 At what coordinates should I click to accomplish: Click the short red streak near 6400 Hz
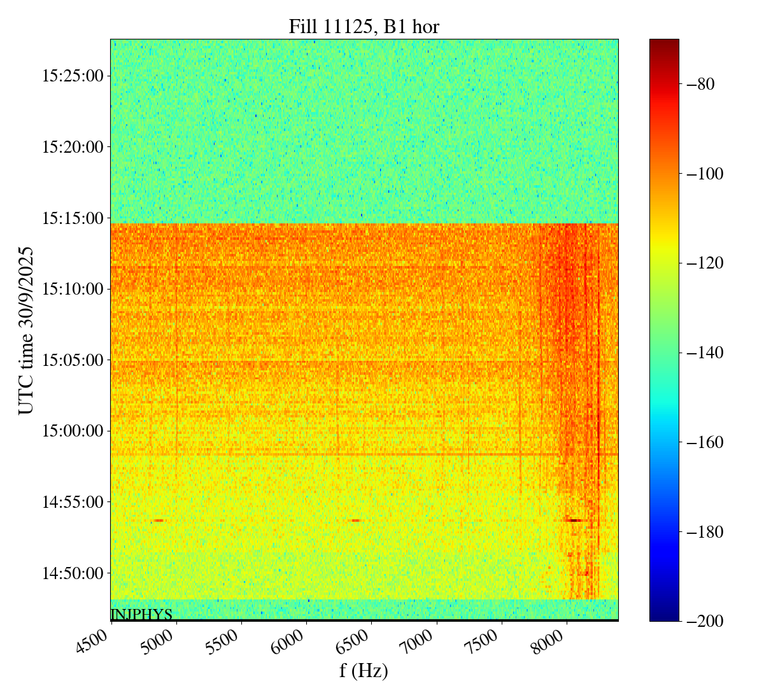(355, 521)
